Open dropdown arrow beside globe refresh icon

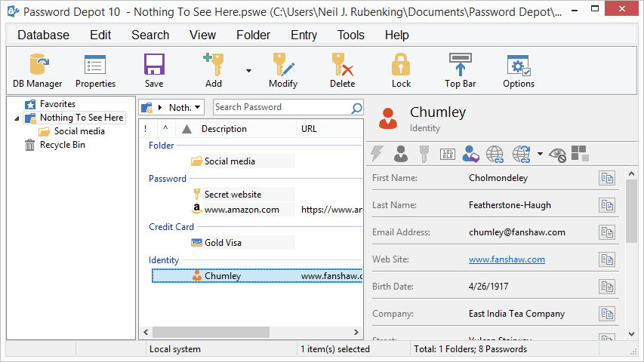pos(540,155)
